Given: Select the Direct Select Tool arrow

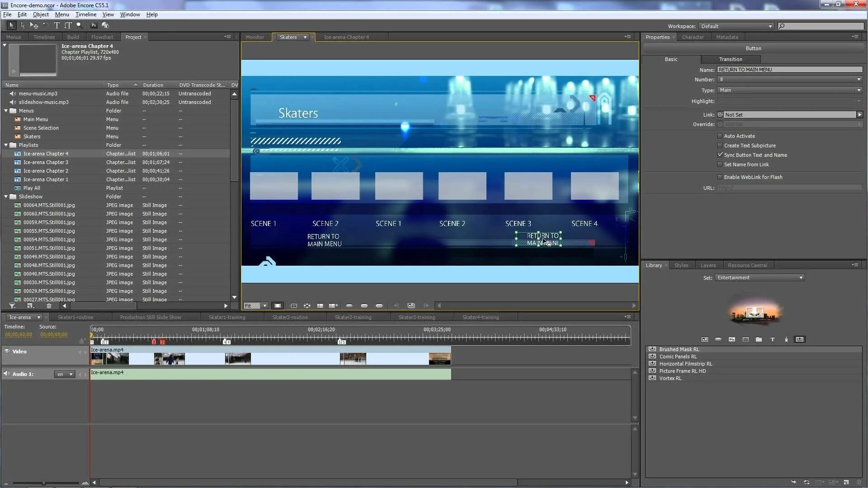Looking at the screenshot, I should click(23, 26).
